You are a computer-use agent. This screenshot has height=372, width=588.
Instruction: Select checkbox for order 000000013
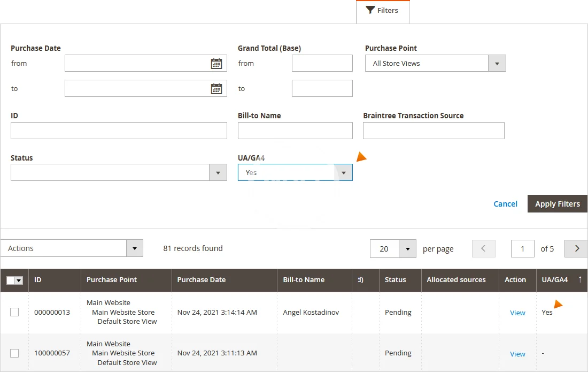click(14, 312)
